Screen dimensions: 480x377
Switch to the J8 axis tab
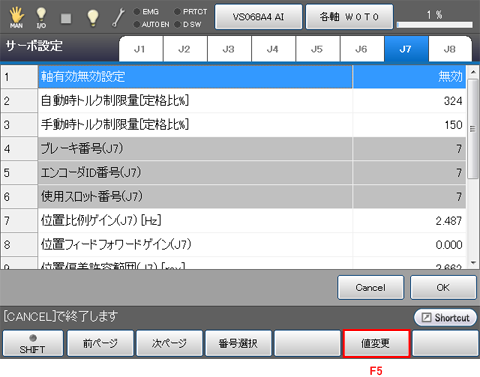tap(450, 49)
